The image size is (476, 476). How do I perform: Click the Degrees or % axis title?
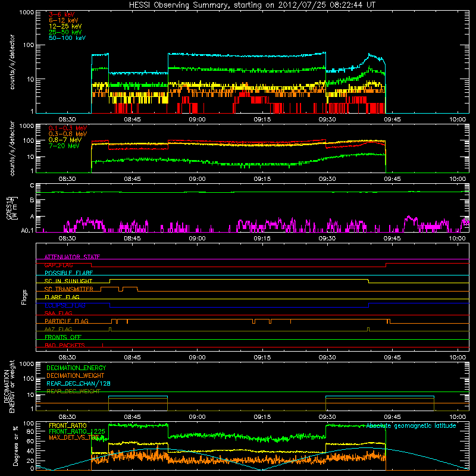(x=15, y=446)
